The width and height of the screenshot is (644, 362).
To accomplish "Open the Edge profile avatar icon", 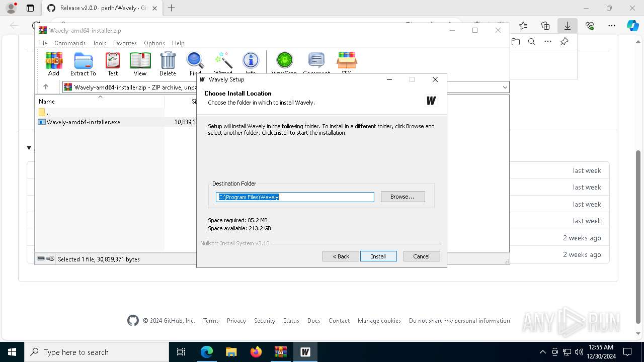I will [11, 8].
